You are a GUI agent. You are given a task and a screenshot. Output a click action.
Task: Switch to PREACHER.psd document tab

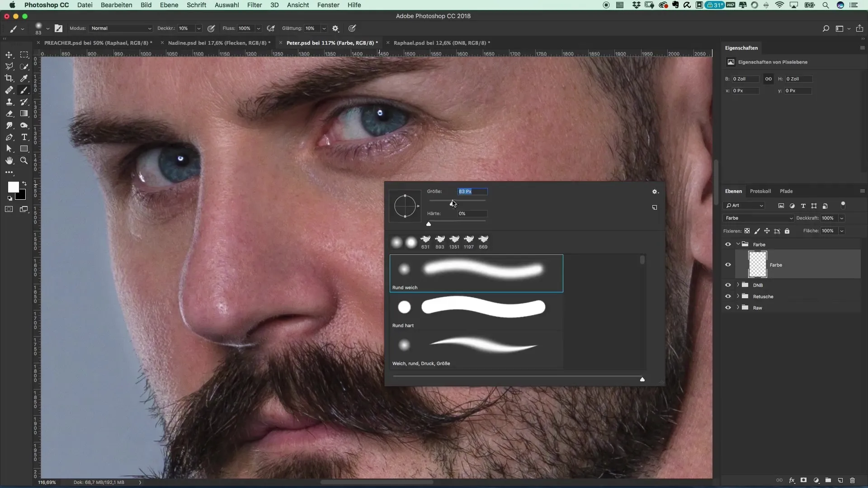click(x=98, y=43)
